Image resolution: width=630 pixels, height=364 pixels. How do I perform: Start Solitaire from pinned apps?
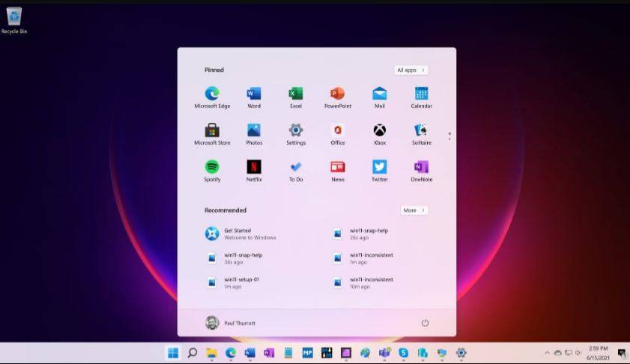(421, 134)
